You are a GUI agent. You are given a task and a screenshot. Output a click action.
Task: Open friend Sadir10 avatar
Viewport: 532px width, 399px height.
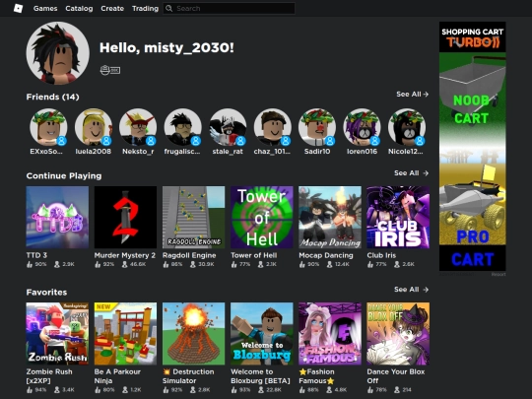coord(317,127)
